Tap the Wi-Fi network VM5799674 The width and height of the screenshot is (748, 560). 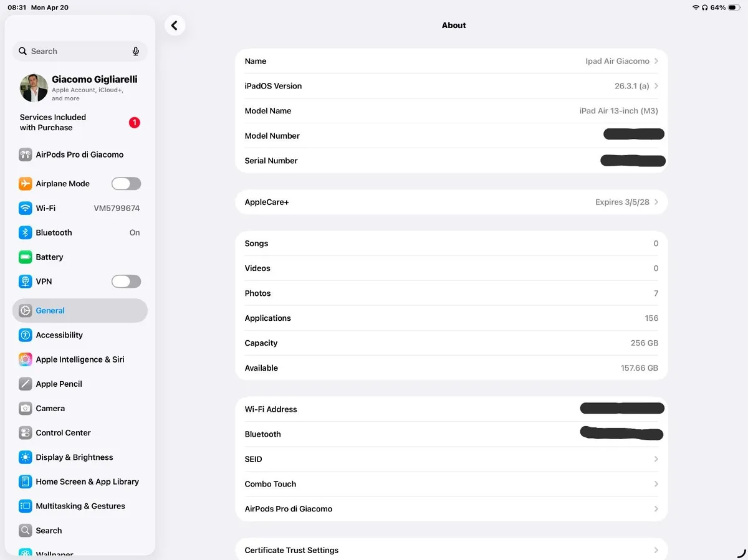[80, 208]
